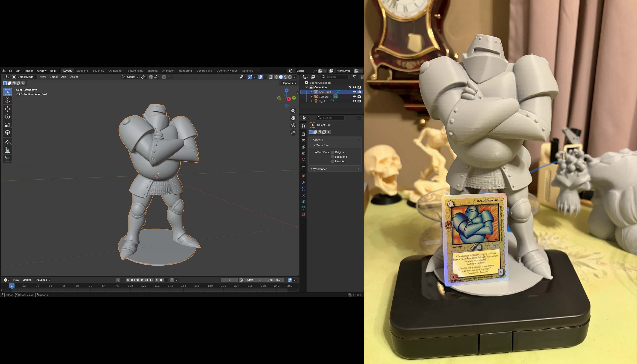
Task: Select the Move tool in the toolbar
Action: (x=7, y=109)
